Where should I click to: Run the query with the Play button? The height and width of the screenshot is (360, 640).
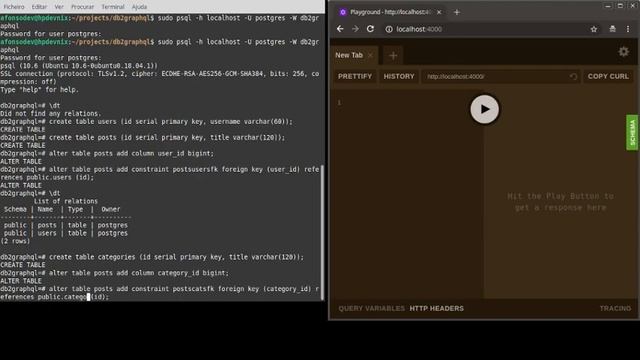click(x=484, y=109)
